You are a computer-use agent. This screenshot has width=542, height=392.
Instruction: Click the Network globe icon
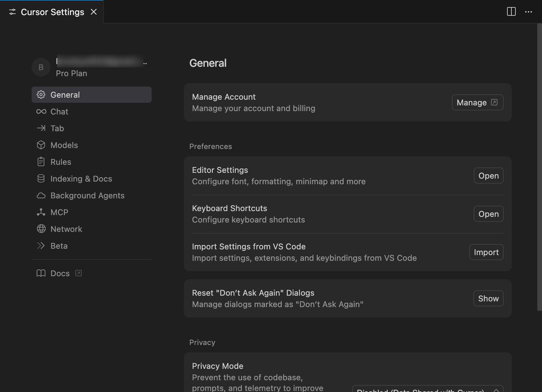[x=41, y=229]
